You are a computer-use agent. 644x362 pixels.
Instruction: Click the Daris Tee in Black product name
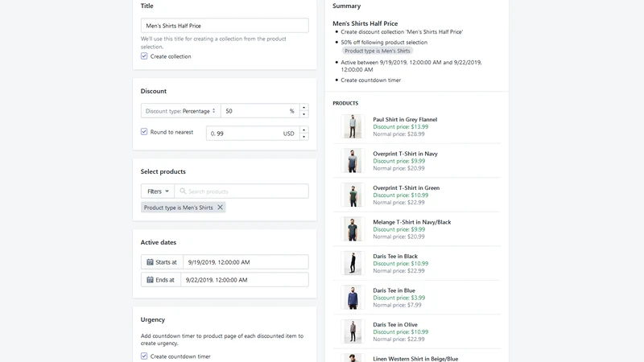pyautogui.click(x=395, y=256)
